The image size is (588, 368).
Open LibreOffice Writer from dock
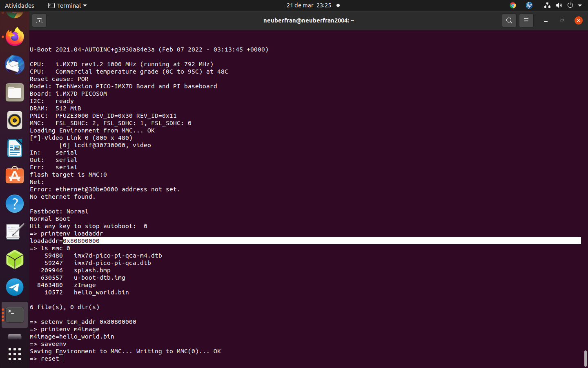15,148
